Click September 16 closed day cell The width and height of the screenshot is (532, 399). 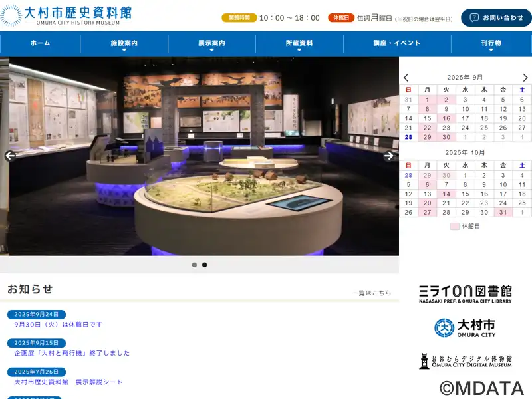pyautogui.click(x=446, y=118)
